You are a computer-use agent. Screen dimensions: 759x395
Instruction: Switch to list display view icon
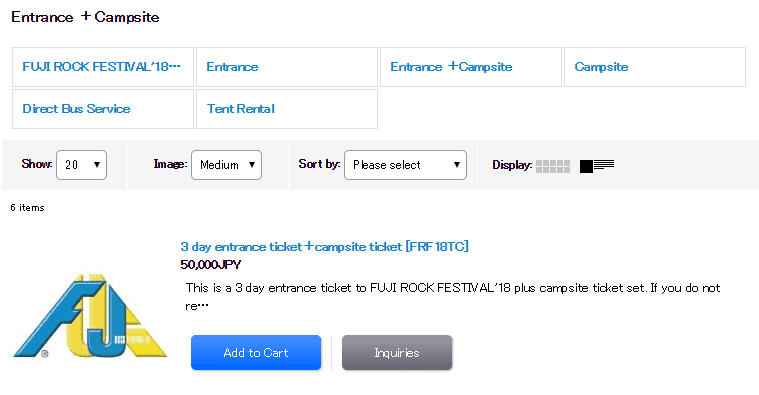click(x=597, y=166)
